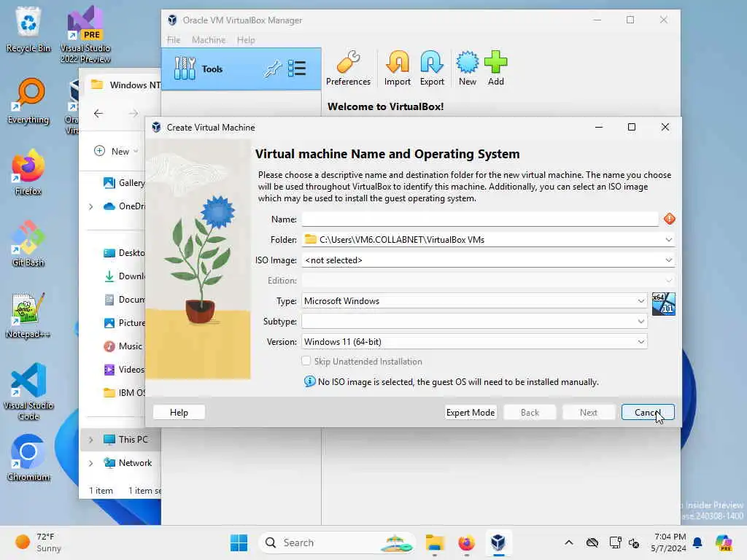
Task: Click the Export appliance icon
Action: click(x=432, y=68)
